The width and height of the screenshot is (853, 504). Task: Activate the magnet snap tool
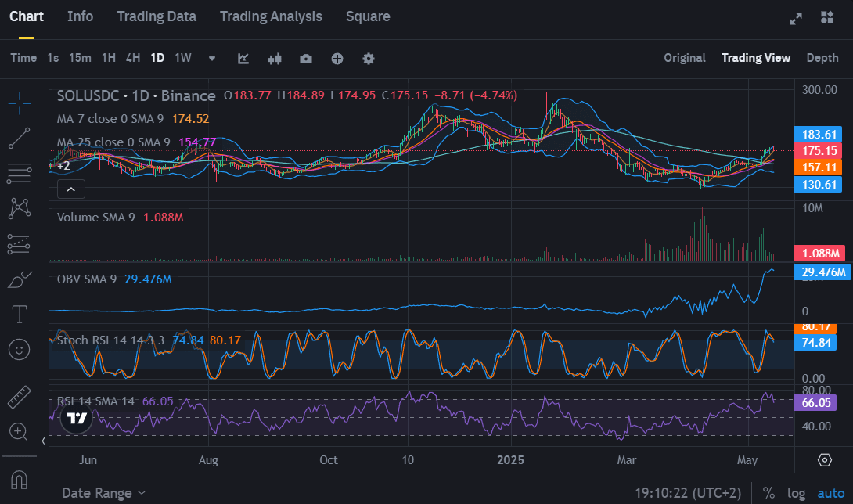pos(20,477)
